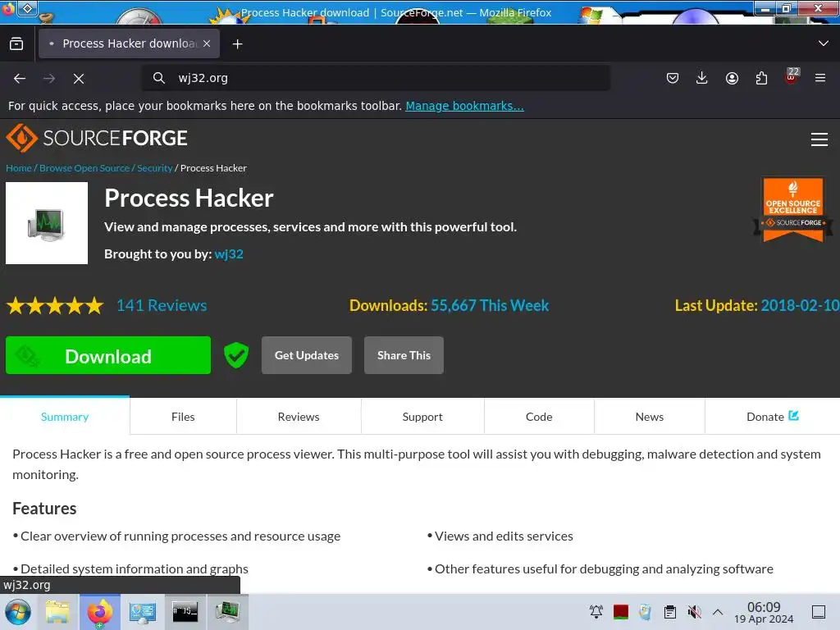Image resolution: width=840 pixels, height=630 pixels.
Task: Open the clock showing 06:09
Action: (764, 612)
